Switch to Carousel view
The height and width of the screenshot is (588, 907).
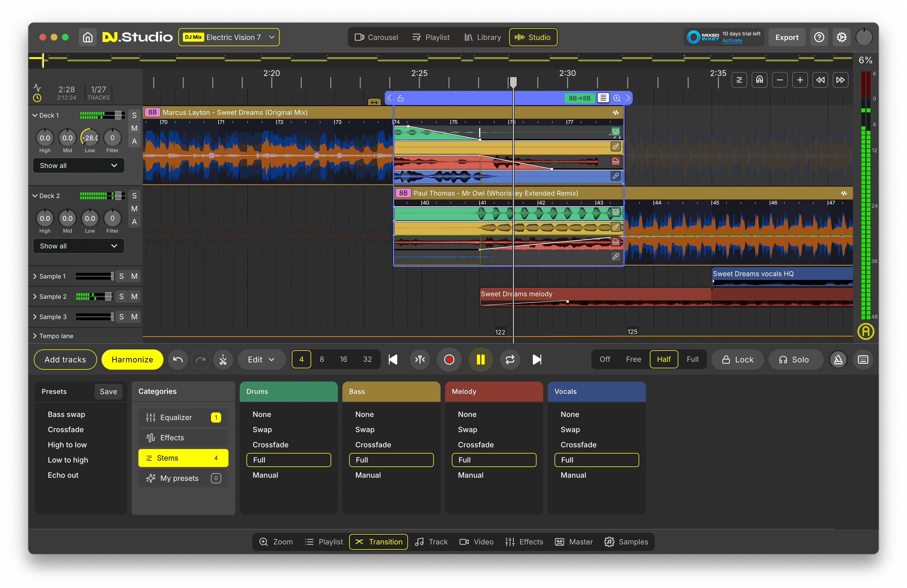(x=376, y=37)
